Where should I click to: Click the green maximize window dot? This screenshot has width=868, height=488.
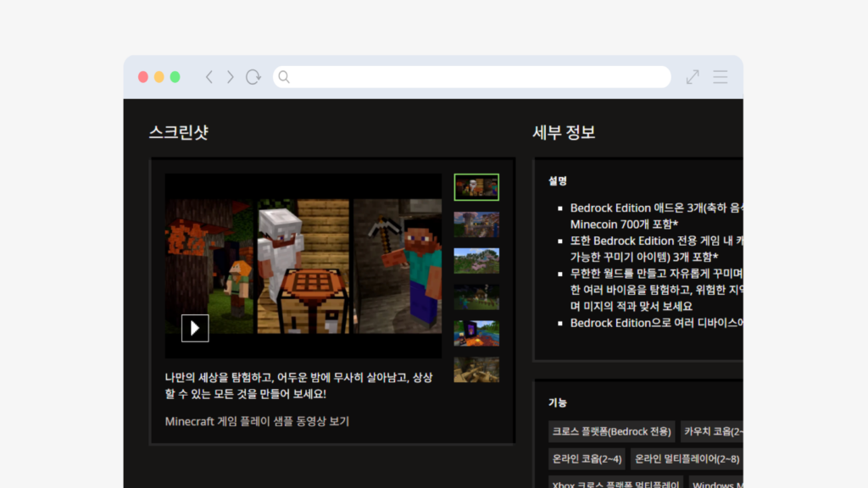(x=175, y=77)
